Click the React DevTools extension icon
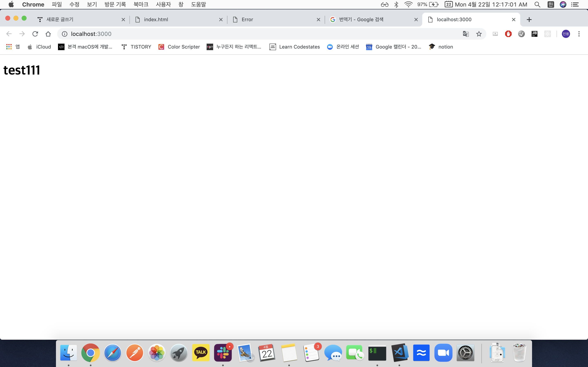 click(547, 34)
